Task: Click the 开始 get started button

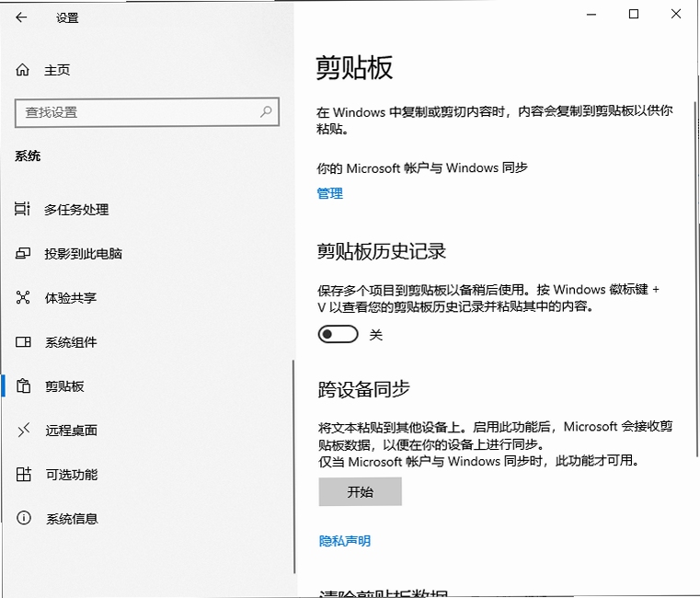Action: (360, 491)
